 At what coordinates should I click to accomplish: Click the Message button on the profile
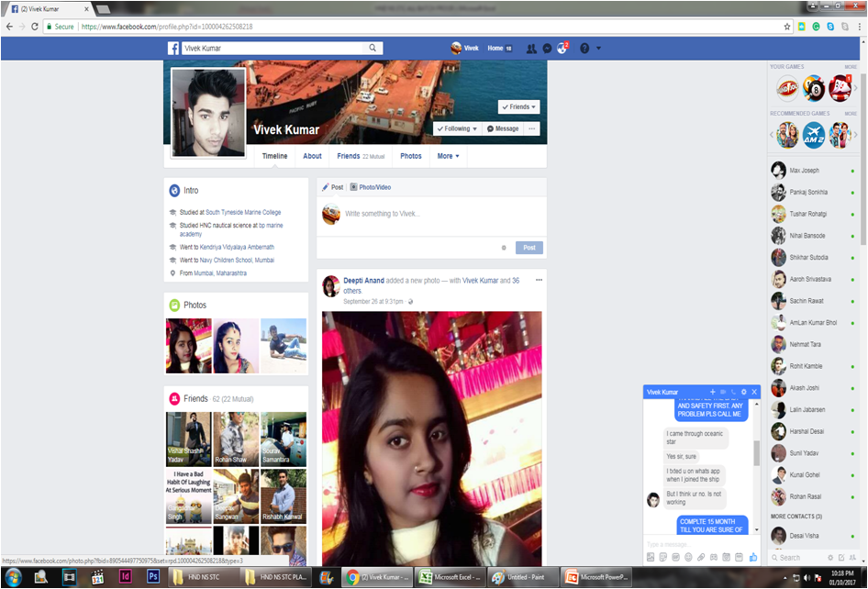point(502,129)
